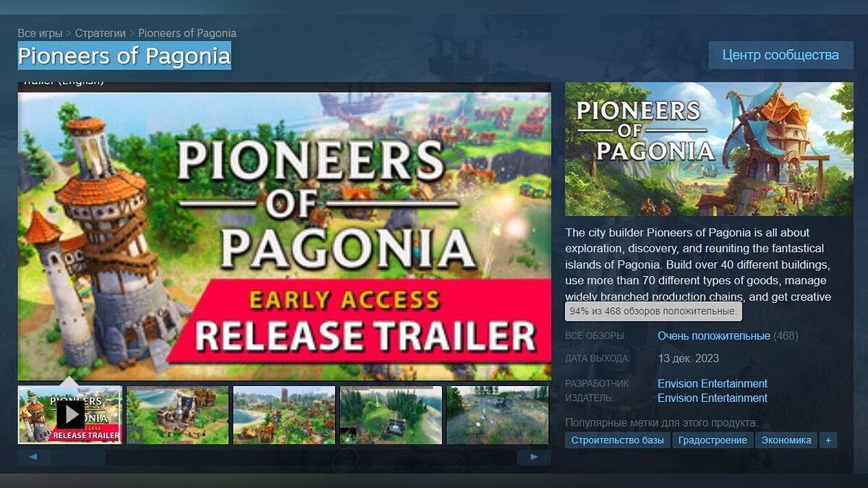Click the left scroll arrow under thumbnails

point(34,457)
